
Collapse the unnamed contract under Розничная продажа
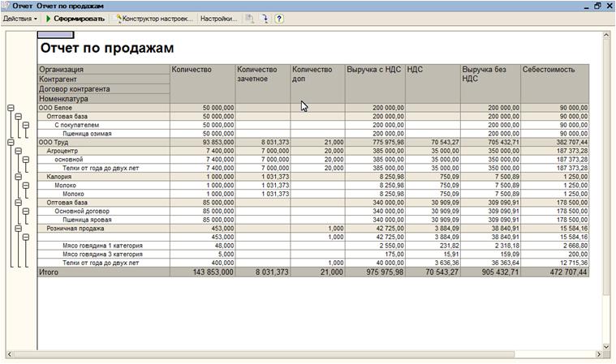pyautogui.click(x=25, y=238)
